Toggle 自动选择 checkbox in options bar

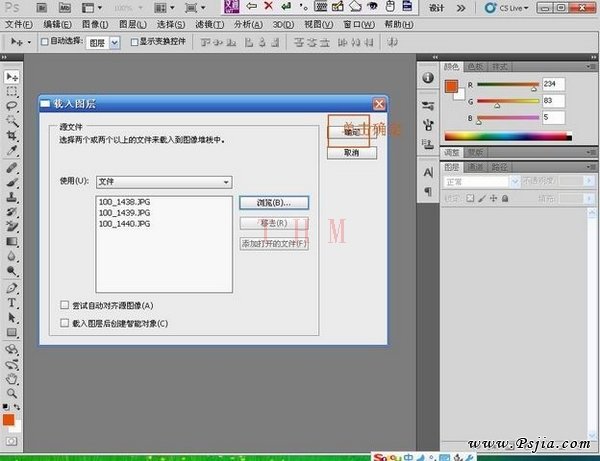click(45, 43)
